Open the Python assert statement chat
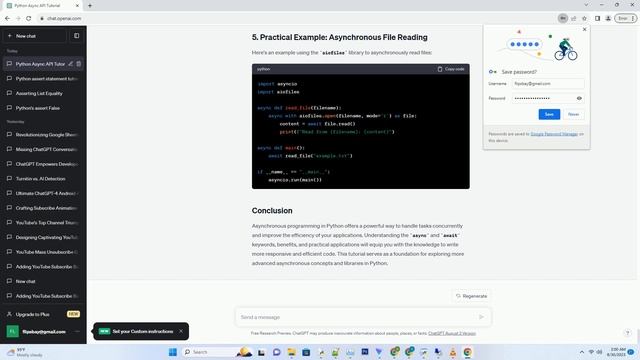640x360 pixels. (43, 78)
